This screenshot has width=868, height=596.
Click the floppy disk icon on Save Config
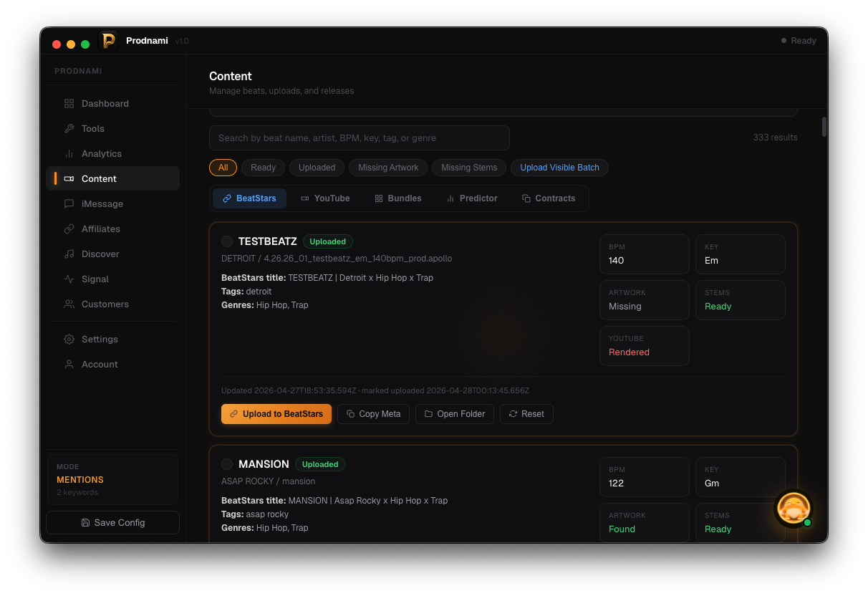pyautogui.click(x=85, y=522)
